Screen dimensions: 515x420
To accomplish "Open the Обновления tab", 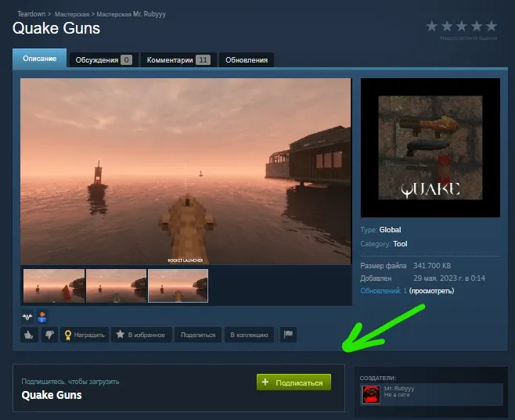I will click(x=247, y=60).
